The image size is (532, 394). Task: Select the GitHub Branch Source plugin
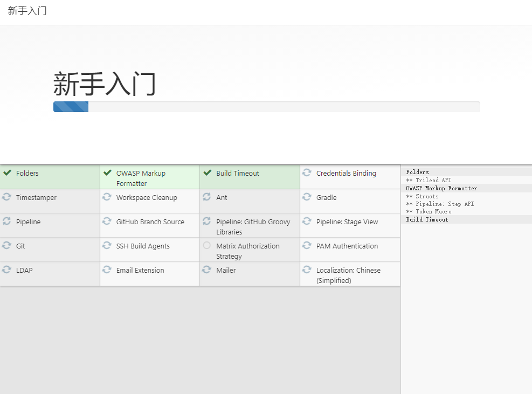[x=150, y=225]
